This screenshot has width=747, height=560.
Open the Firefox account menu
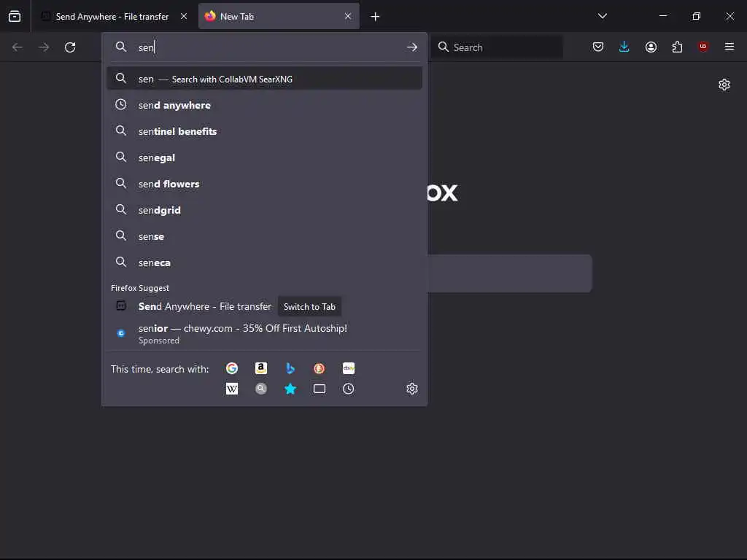pyautogui.click(x=651, y=47)
